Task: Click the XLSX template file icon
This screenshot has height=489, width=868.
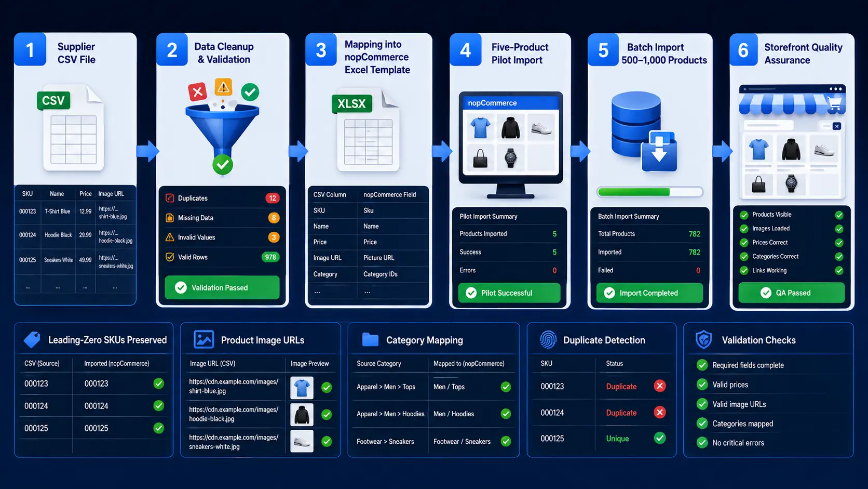Action: [x=366, y=130]
